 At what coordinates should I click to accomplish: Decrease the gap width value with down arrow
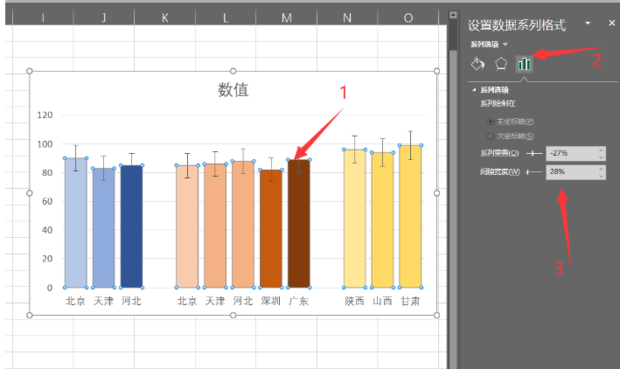pos(601,175)
